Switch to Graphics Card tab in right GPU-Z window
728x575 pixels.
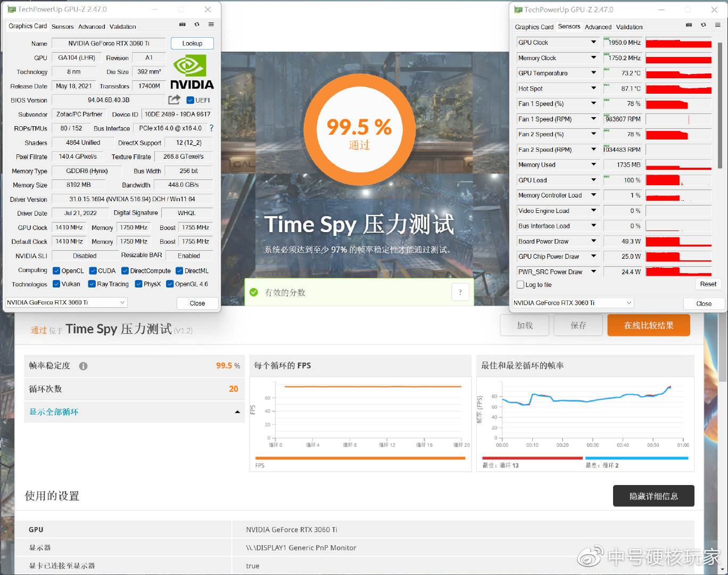click(534, 27)
